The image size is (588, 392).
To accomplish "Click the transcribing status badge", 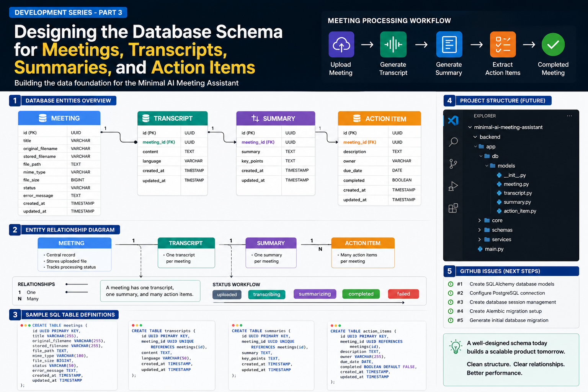I will click(x=266, y=294).
